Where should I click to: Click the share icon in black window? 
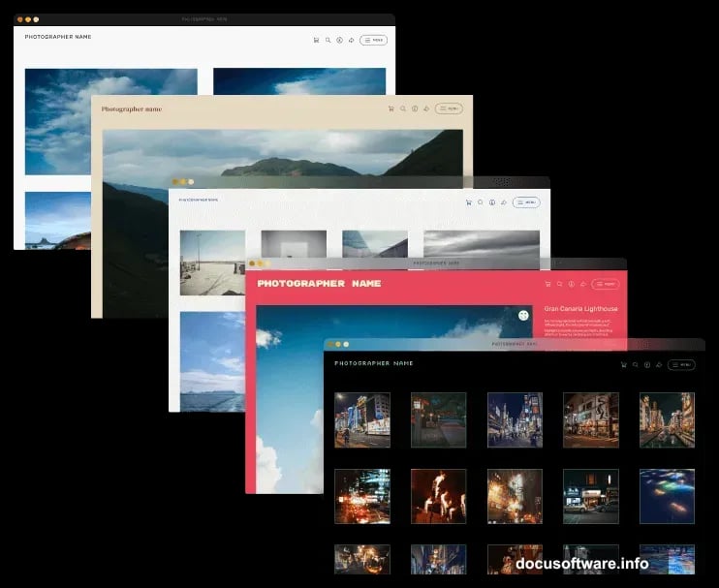(659, 365)
